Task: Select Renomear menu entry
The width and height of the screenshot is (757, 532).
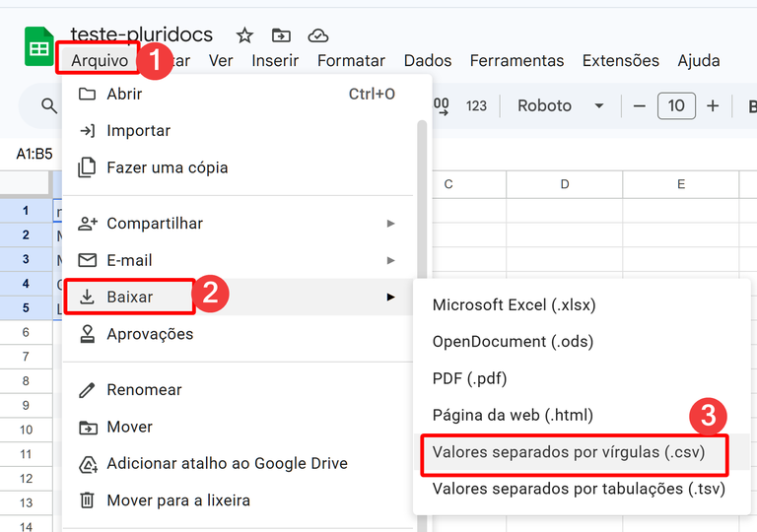Action: pyautogui.click(x=239, y=389)
